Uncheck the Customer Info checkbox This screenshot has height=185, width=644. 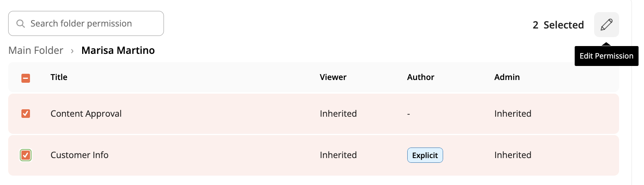pyautogui.click(x=26, y=155)
